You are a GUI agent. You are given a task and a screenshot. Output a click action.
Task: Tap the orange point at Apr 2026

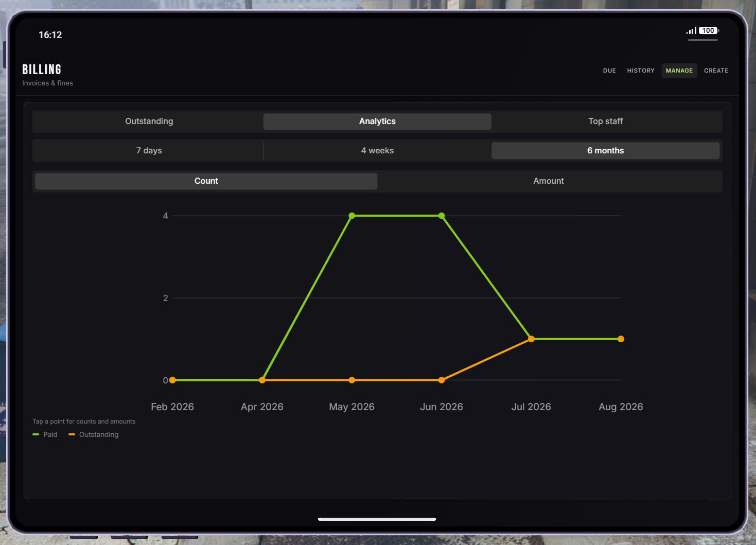(262, 380)
